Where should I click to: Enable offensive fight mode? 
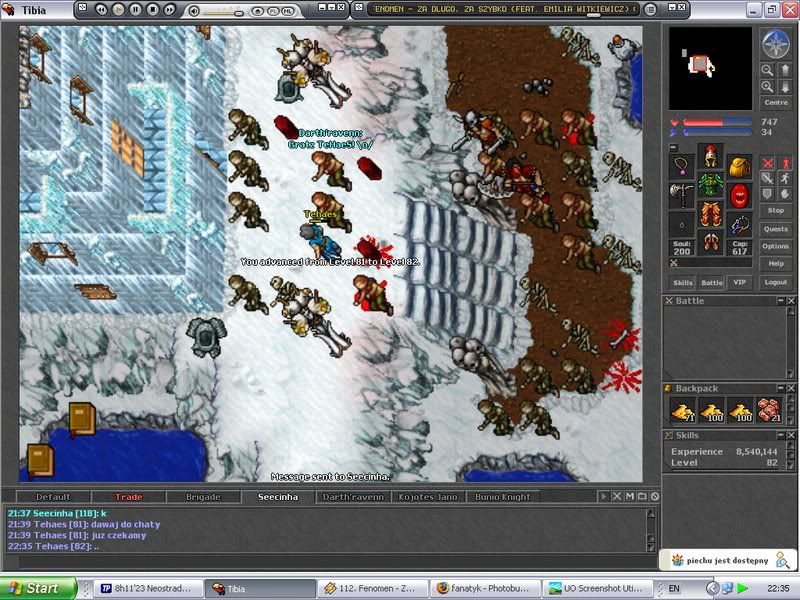click(x=768, y=163)
